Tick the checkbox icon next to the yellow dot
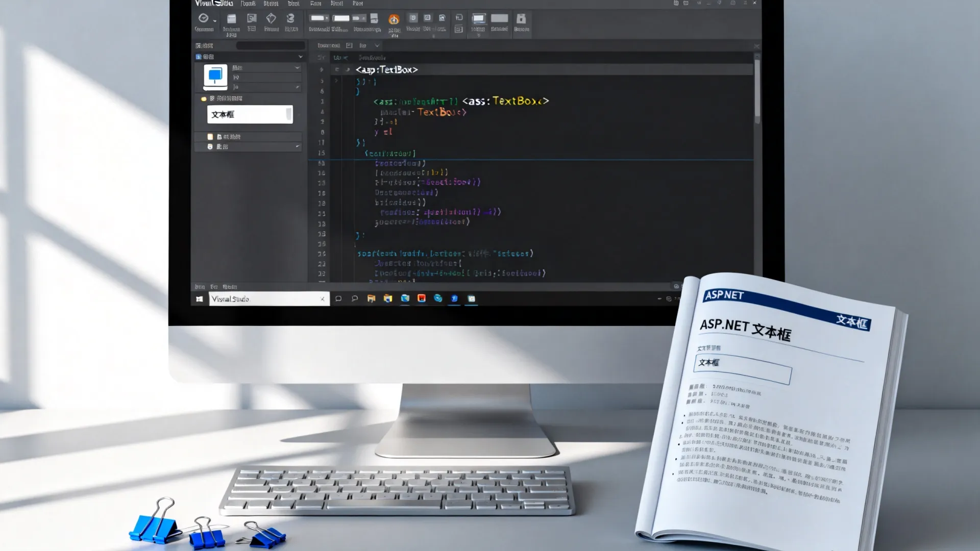 coord(212,98)
